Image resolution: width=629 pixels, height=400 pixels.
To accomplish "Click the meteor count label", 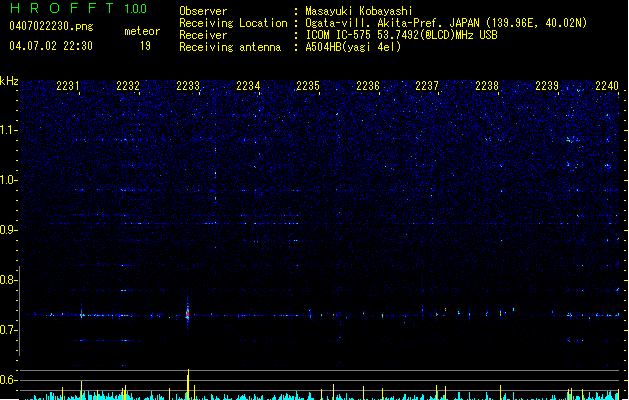I will (x=142, y=31).
